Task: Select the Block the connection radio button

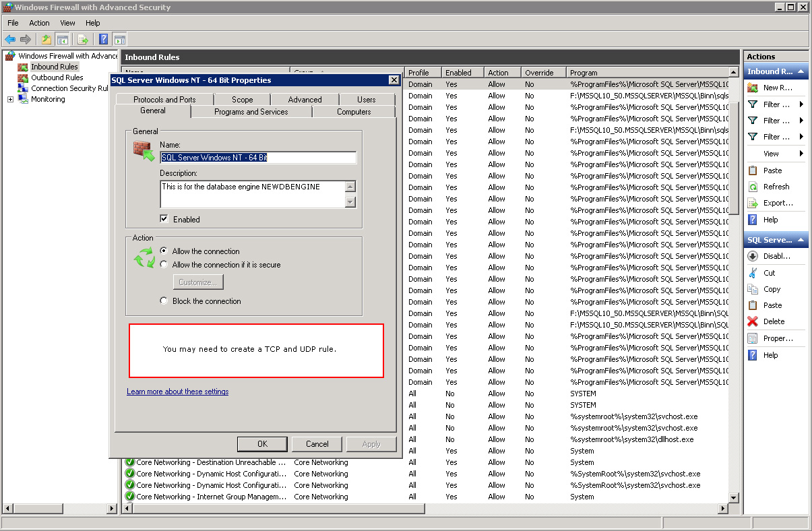Action: coord(164,301)
